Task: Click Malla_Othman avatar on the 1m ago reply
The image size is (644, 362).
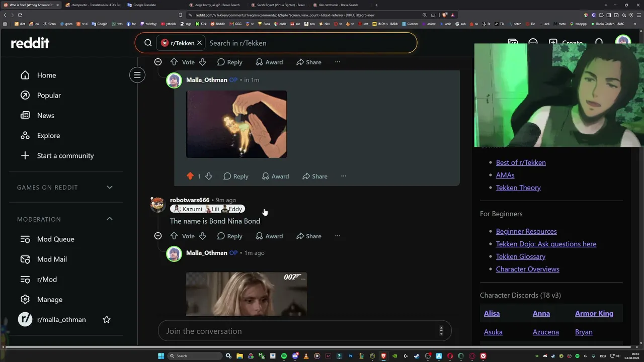Action: tap(174, 253)
